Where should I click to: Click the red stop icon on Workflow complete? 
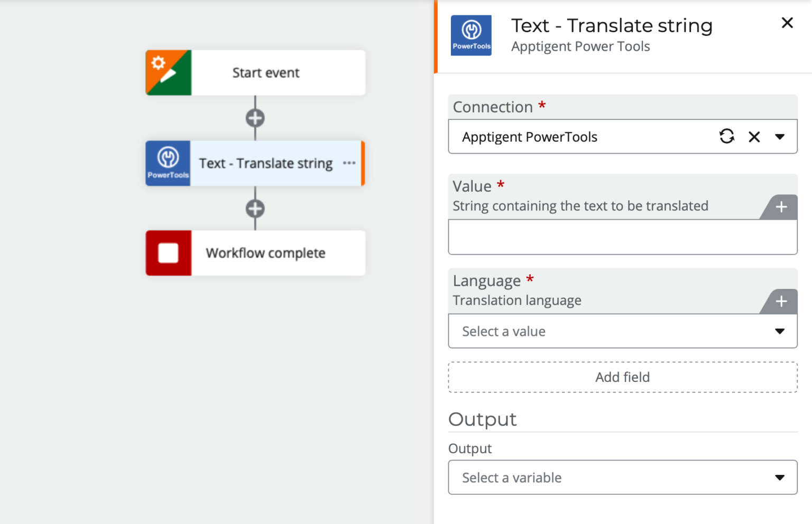click(168, 253)
